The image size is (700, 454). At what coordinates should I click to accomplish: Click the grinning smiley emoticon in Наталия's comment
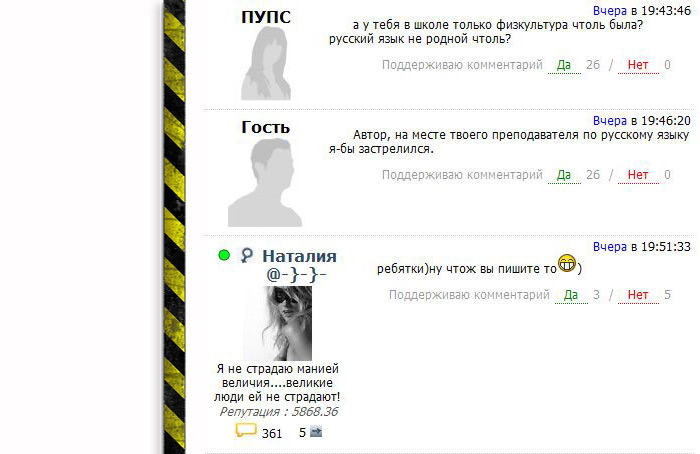click(567, 263)
